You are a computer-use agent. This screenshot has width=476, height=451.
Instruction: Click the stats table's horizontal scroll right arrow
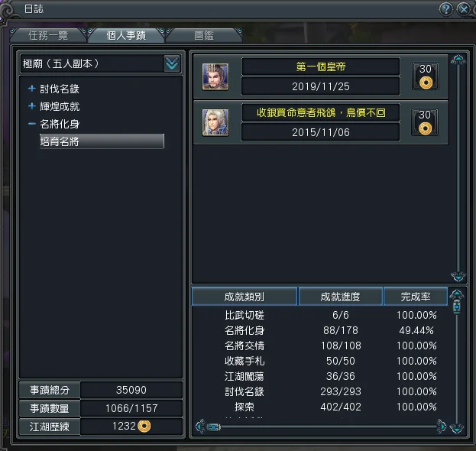442,427
